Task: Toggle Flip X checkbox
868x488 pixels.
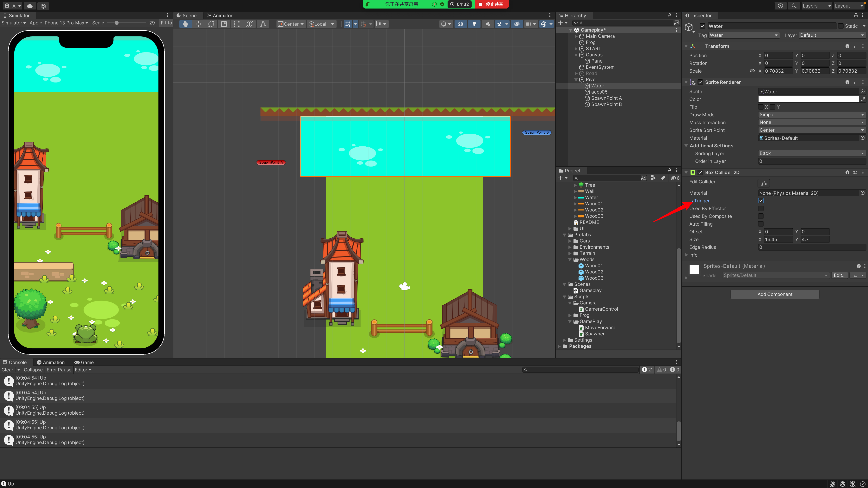Action: pyautogui.click(x=760, y=107)
